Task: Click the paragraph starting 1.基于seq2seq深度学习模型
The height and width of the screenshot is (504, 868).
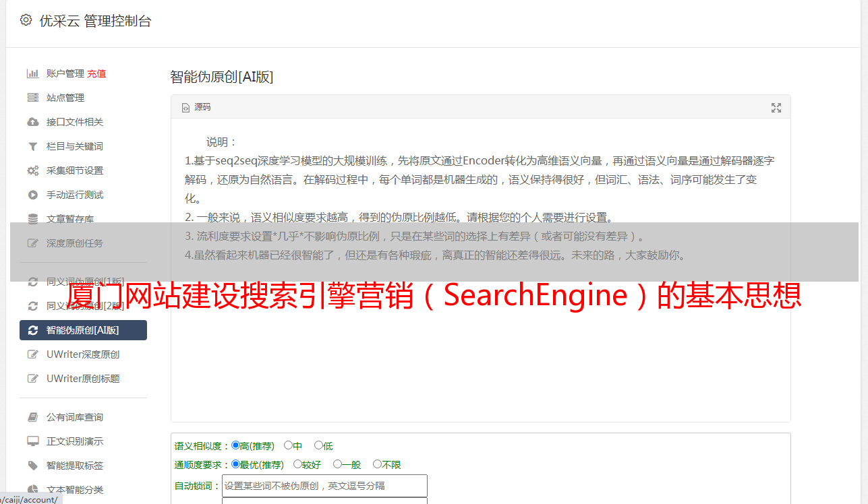Action: pos(480,180)
